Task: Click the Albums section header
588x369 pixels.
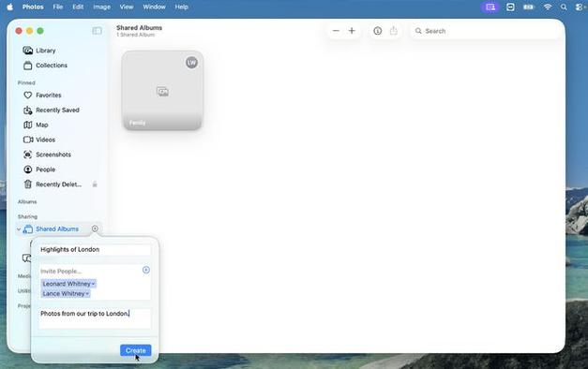Action: point(27,201)
